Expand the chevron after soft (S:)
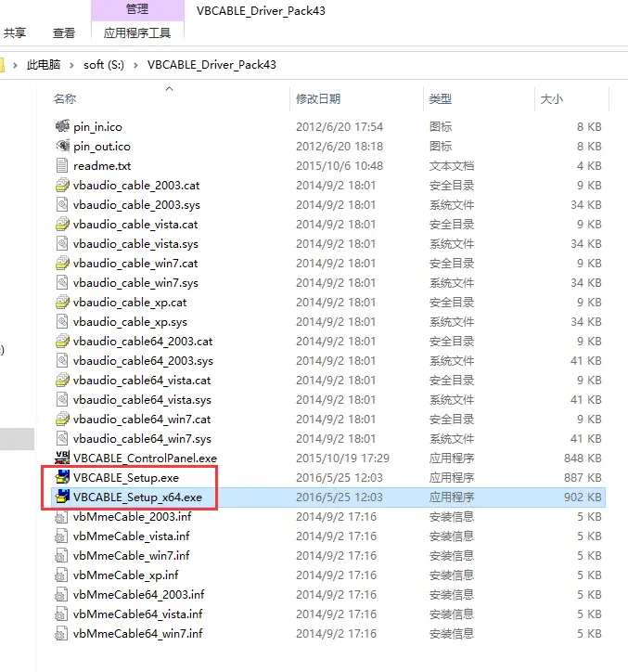 coord(135,65)
